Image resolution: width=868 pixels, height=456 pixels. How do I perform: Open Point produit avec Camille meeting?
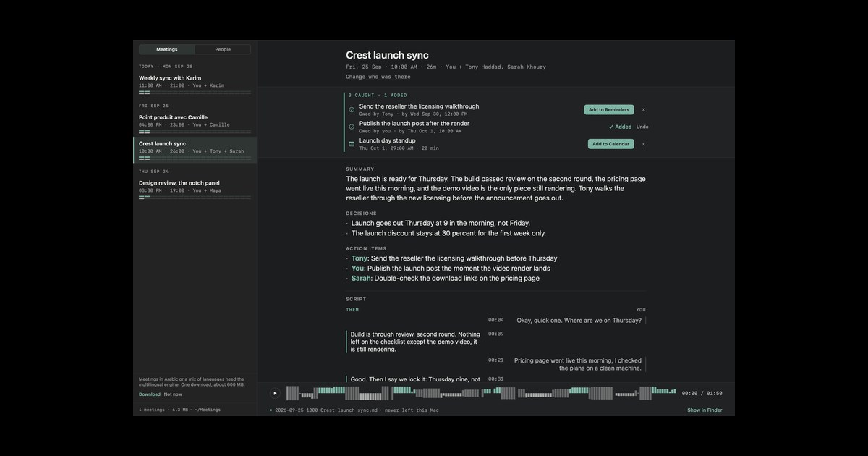point(195,123)
